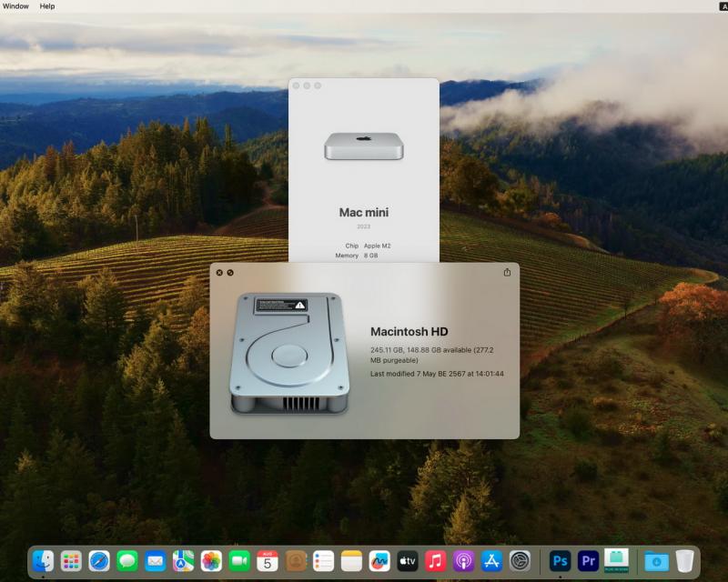Open Finder from the Dock
The image size is (728, 582).
click(43, 561)
